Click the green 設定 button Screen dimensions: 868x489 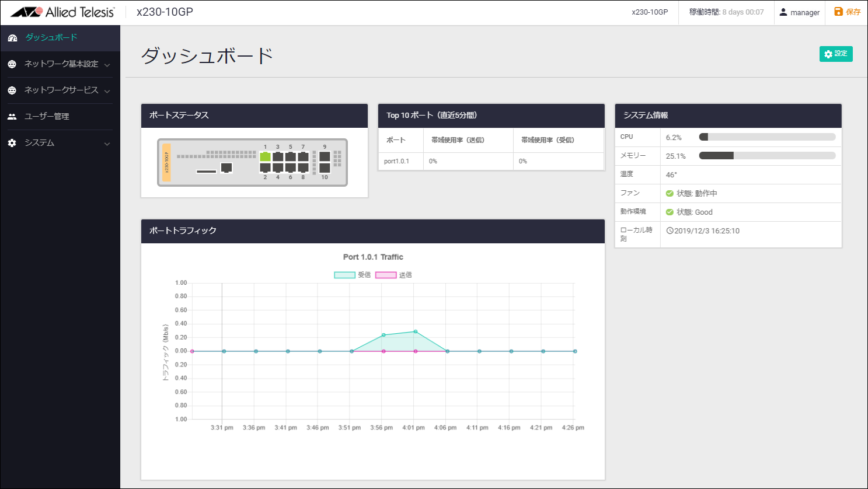(x=836, y=54)
